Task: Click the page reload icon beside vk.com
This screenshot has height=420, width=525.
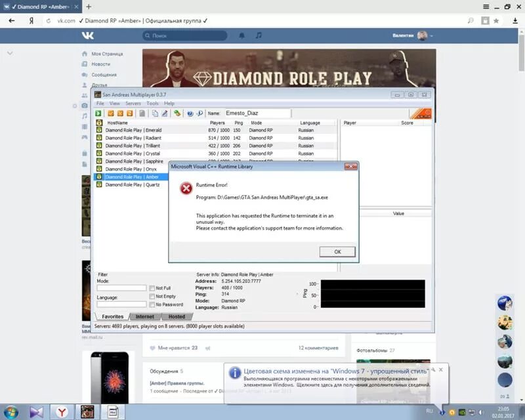Action: point(49,21)
